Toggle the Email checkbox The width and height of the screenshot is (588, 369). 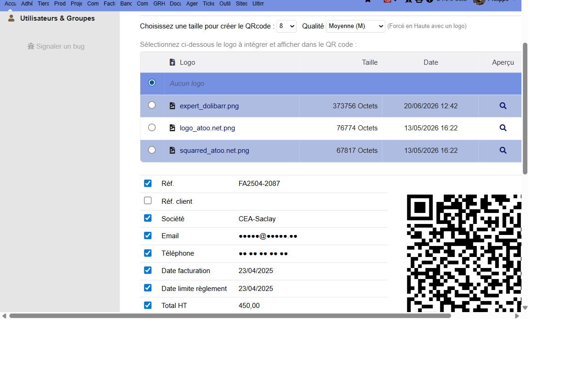click(x=148, y=235)
